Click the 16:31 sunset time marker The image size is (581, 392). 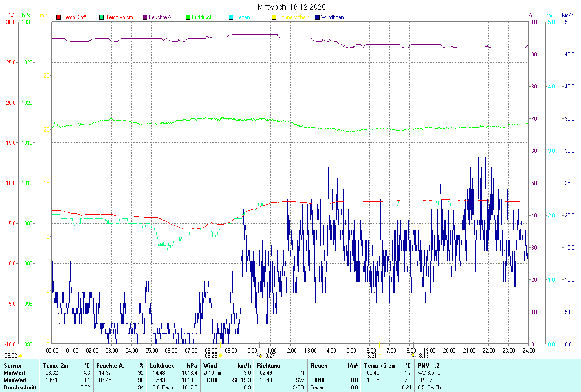coord(373,356)
